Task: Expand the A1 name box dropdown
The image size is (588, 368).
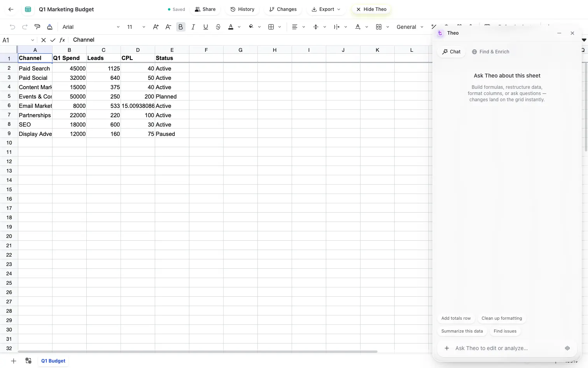Action: 33,40
